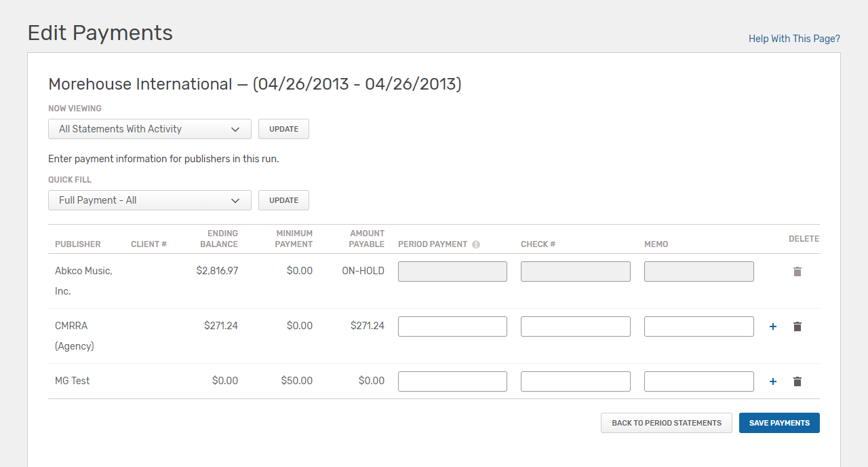Add payment line for MG Test row
This screenshot has width=868, height=467.
[773, 381]
